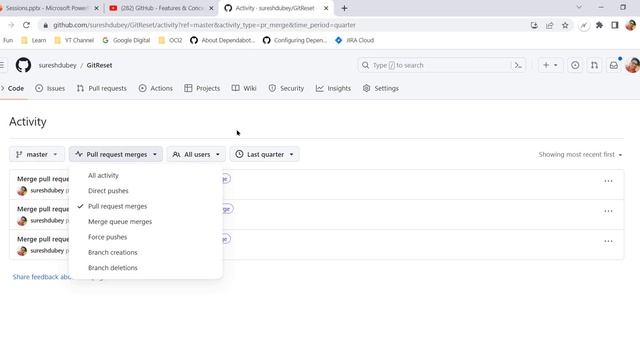Open the Showing most recent first sort dropdown
640x360 pixels.
pos(580,154)
